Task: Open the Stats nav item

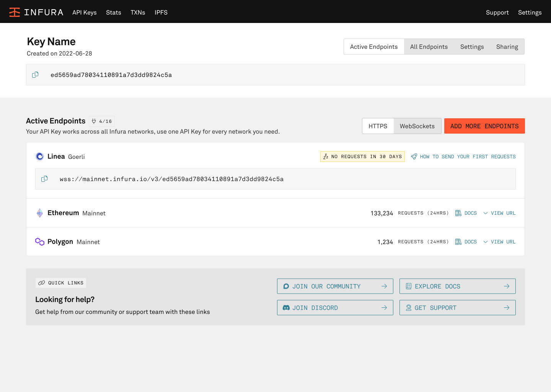Action: click(x=114, y=12)
